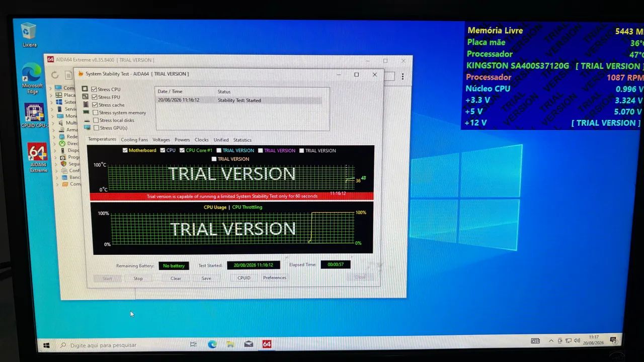The height and width of the screenshot is (362, 644).
Task: Switch to the Voltages tab
Action: pyautogui.click(x=162, y=140)
